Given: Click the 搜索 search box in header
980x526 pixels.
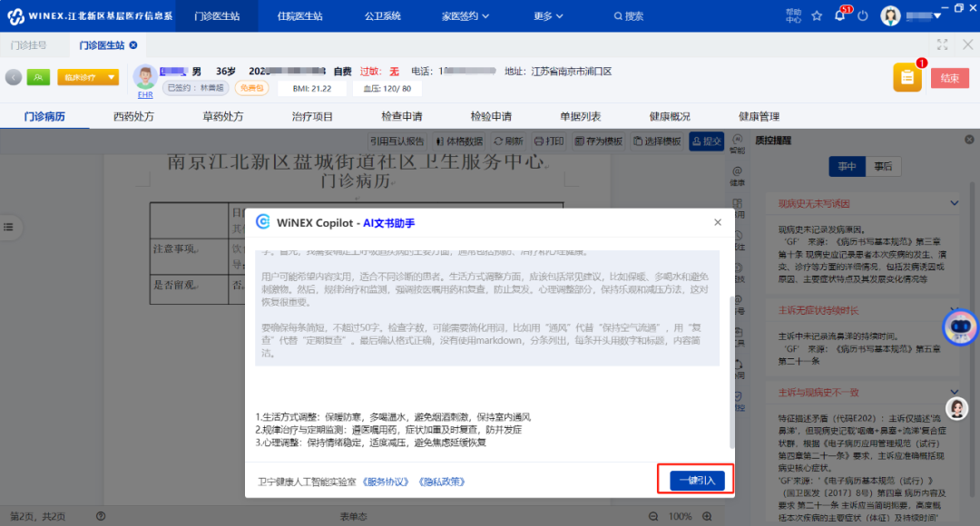Looking at the screenshot, I should click(629, 16).
